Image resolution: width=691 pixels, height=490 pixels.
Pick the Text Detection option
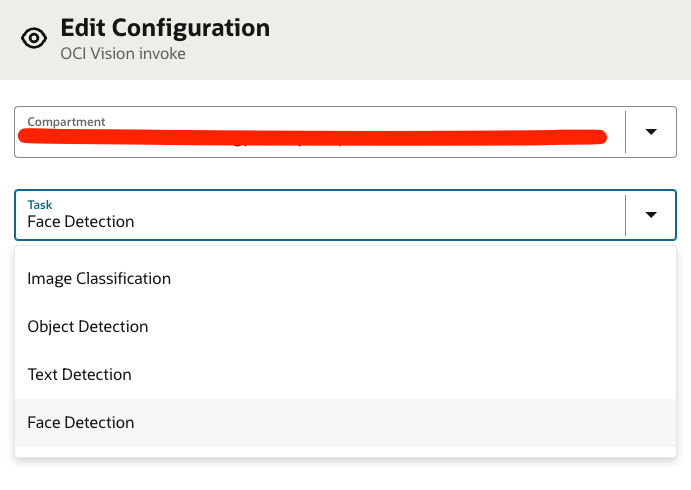coord(80,375)
